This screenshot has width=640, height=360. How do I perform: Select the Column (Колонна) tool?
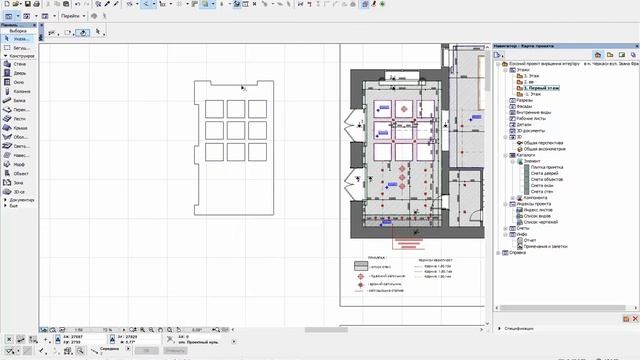pyautogui.click(x=16, y=91)
